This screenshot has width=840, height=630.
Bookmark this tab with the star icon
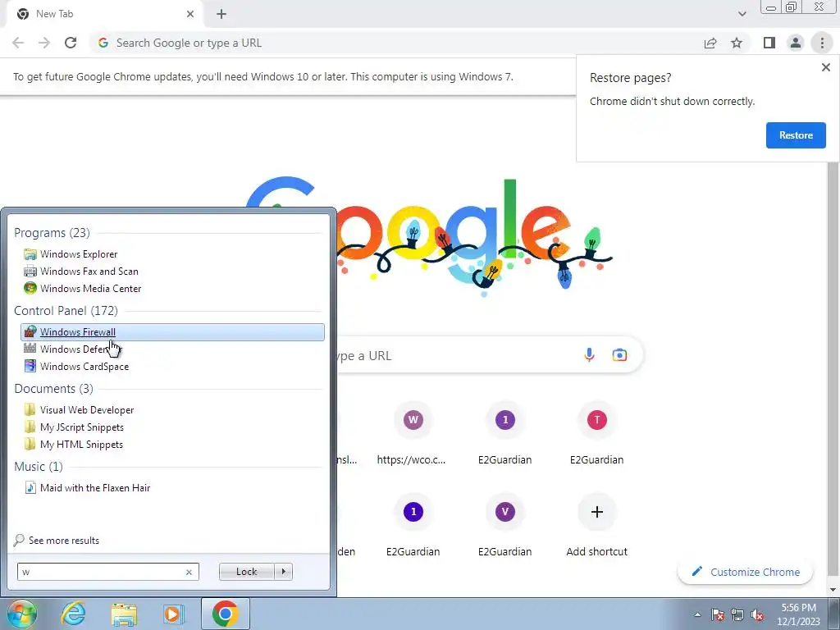click(x=737, y=43)
